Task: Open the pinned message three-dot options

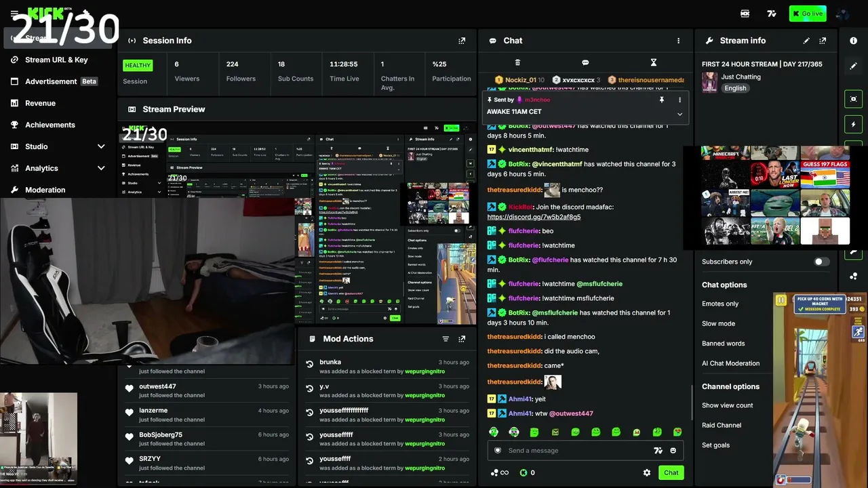Action: (x=679, y=100)
